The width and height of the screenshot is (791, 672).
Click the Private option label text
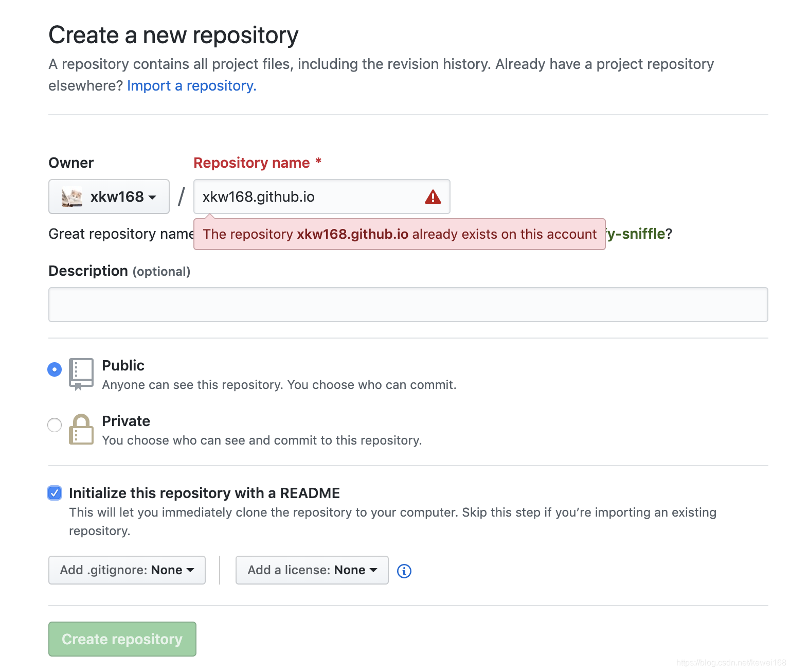pos(126,421)
